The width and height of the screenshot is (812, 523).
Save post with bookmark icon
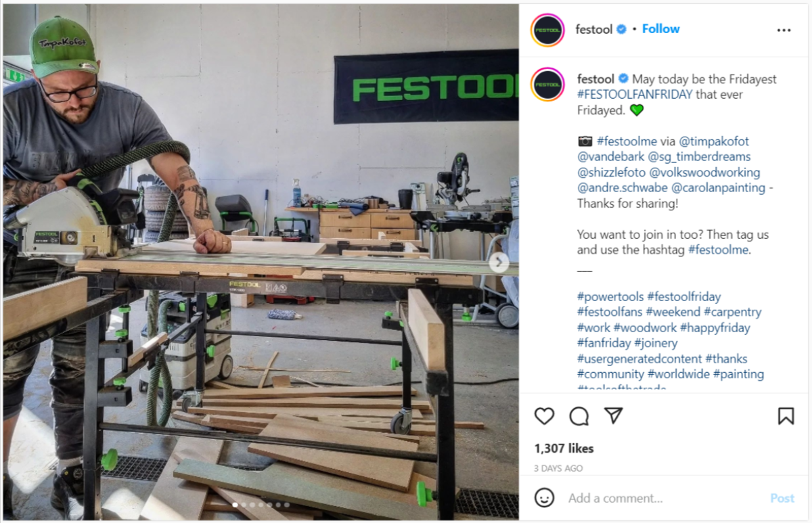click(x=786, y=415)
